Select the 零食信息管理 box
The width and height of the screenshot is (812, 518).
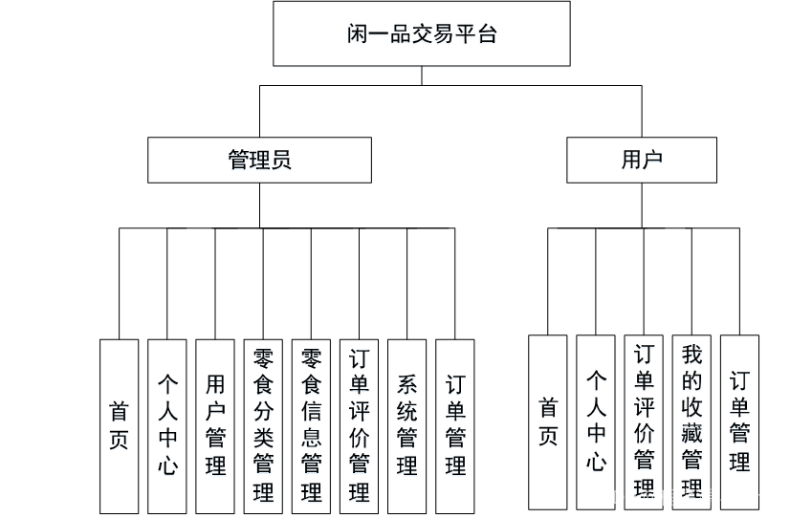[311, 426]
